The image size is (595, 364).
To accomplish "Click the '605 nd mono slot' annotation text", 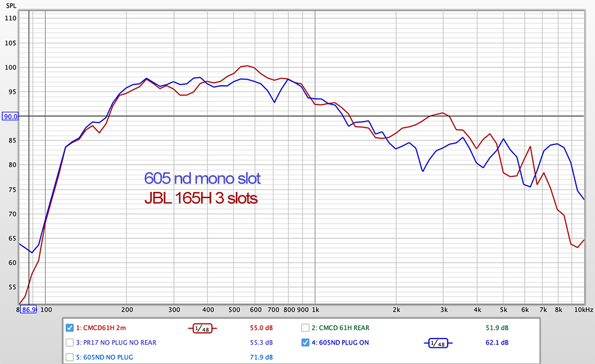I will 202,178.
